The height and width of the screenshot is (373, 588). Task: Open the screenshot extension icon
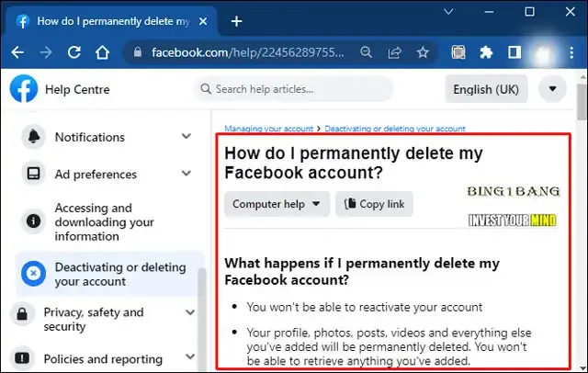458,52
